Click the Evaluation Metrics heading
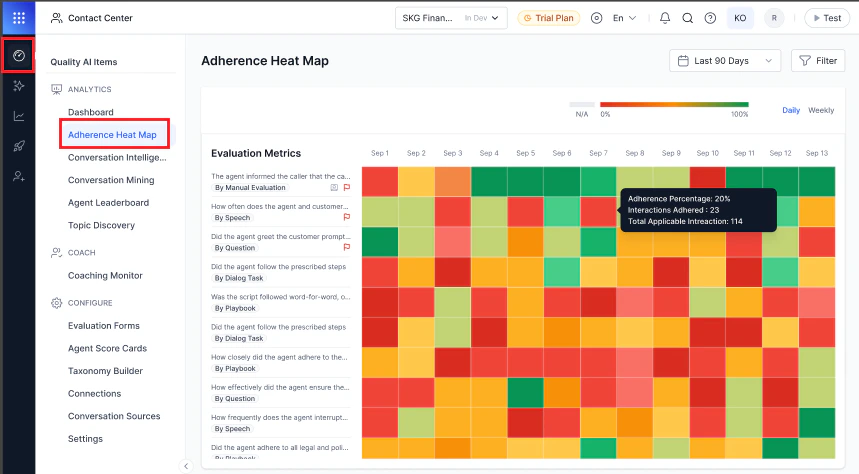Screen dimensions: 859x474 pos(256,153)
